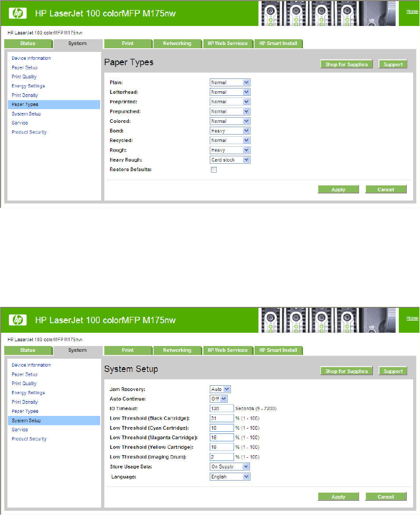Open Print Density in System Setup page sidebar

[25, 402]
